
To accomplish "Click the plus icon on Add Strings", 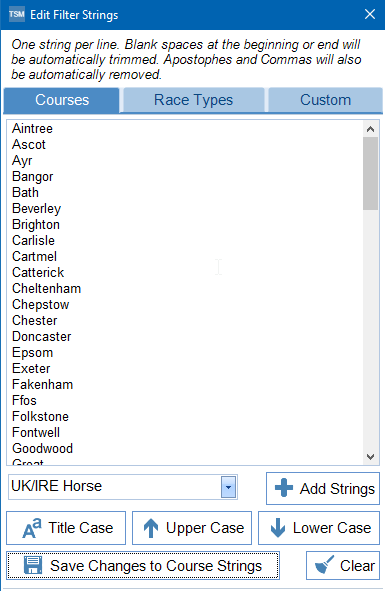I will [284, 488].
